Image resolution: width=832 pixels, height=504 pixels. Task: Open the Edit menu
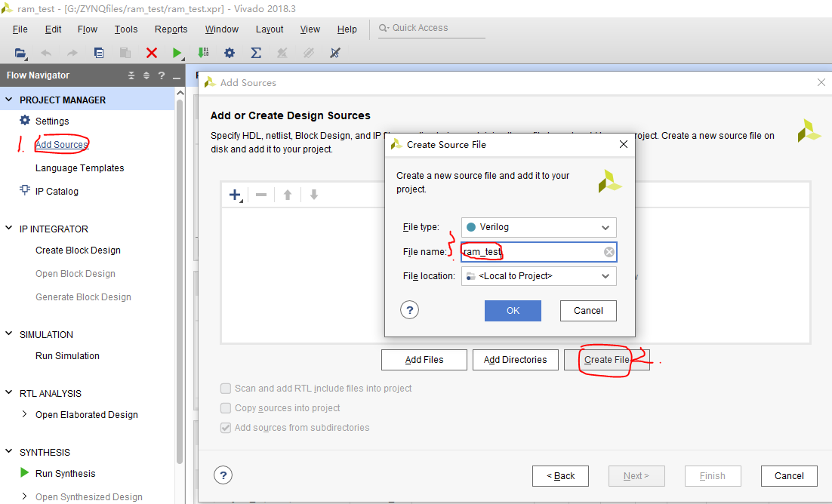pos(53,29)
